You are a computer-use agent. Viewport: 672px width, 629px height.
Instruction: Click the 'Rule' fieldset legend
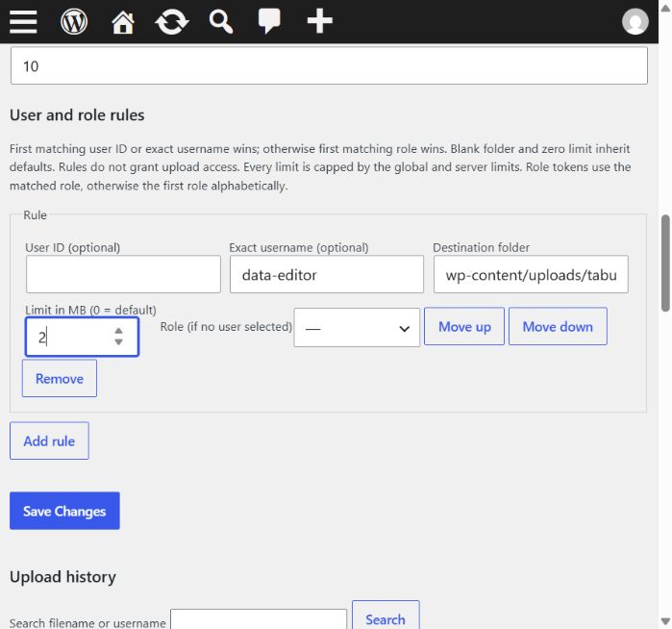pos(36,214)
